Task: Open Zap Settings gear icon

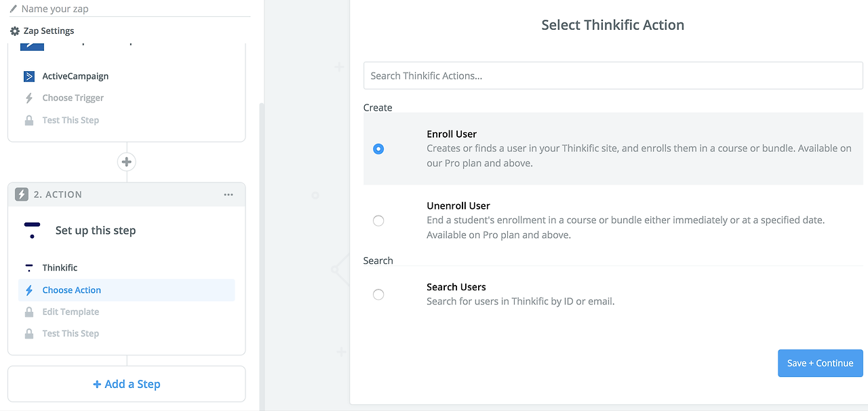Action: click(15, 31)
